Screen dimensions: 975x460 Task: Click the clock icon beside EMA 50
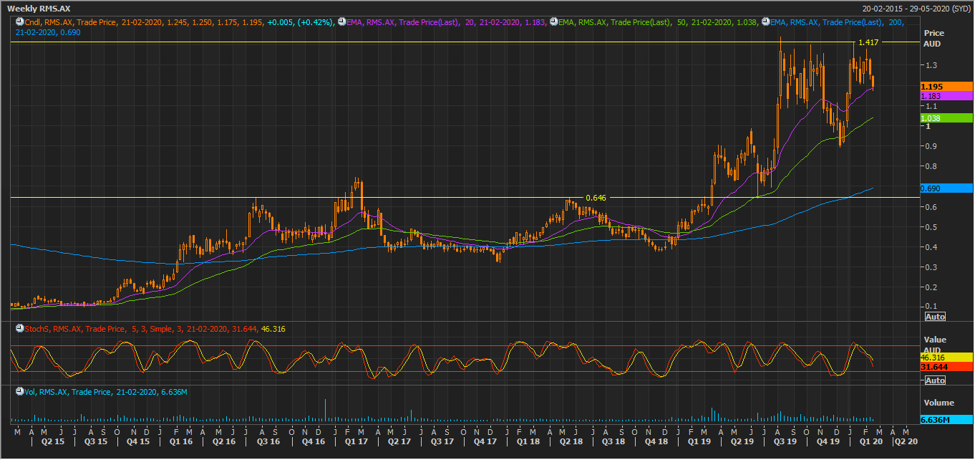[x=553, y=22]
